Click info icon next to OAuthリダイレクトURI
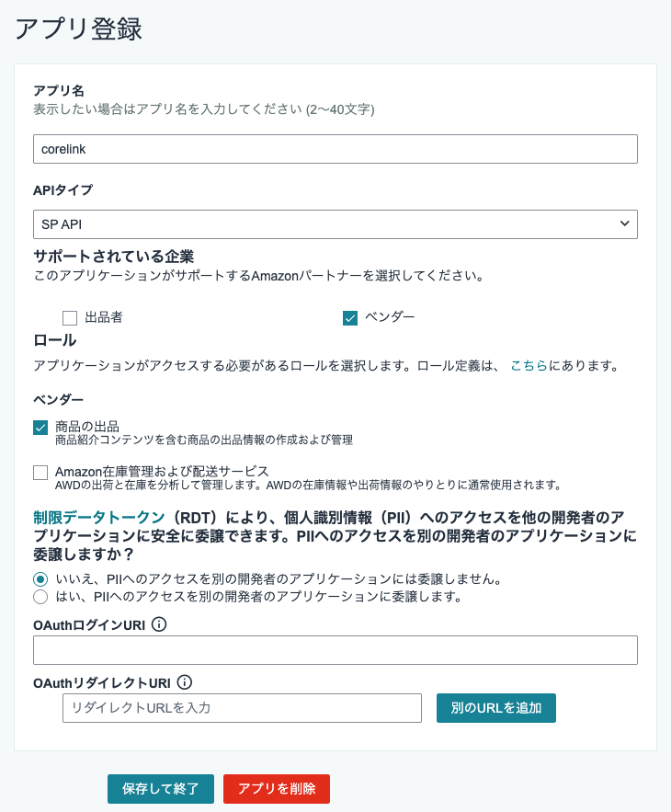 pyautogui.click(x=185, y=682)
